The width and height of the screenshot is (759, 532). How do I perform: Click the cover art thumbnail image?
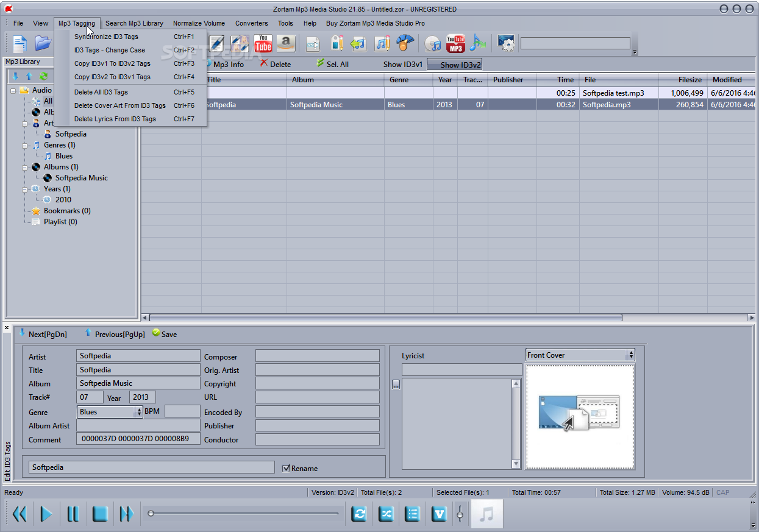580,417
